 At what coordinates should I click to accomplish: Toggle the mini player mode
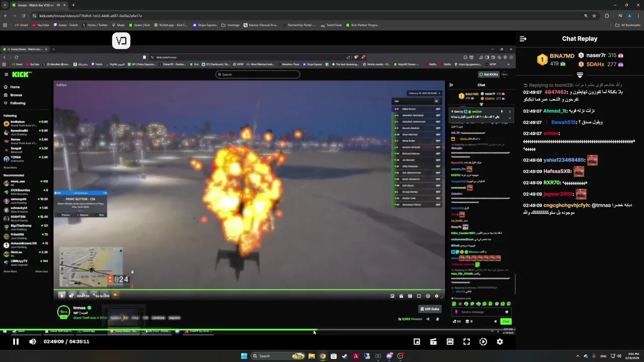click(x=417, y=341)
